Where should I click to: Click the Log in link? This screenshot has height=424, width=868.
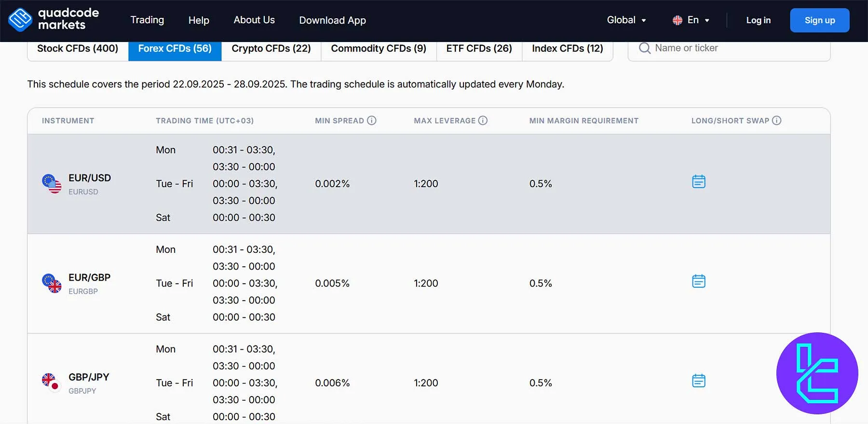tap(758, 20)
